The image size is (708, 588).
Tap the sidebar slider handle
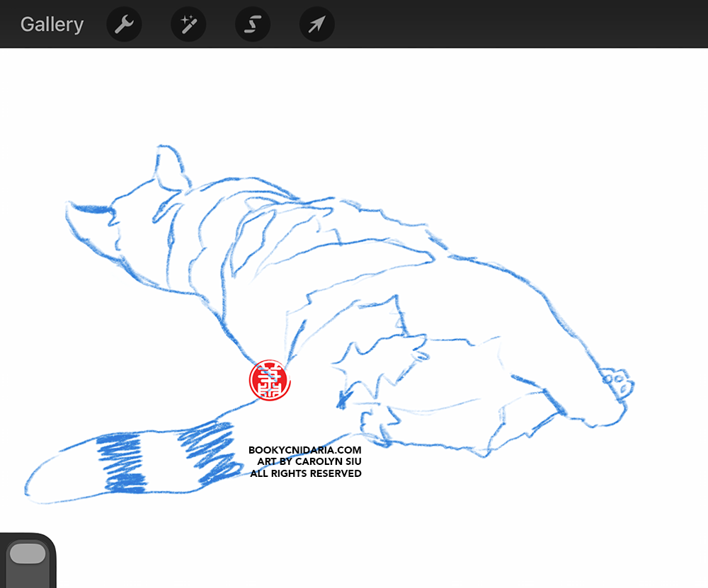click(27, 553)
